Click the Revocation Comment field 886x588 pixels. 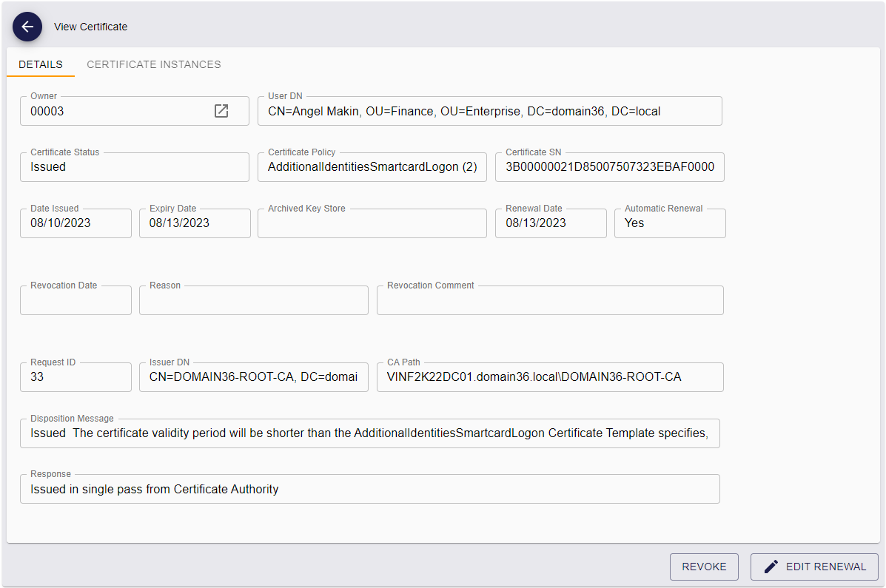click(549, 301)
